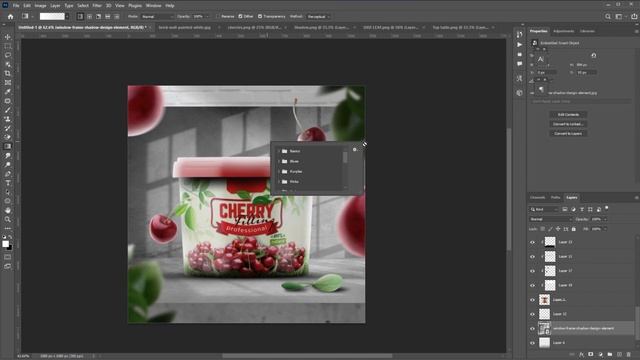The height and width of the screenshot is (360, 640).
Task: Expand the Blues gradient folder
Action: (280, 161)
